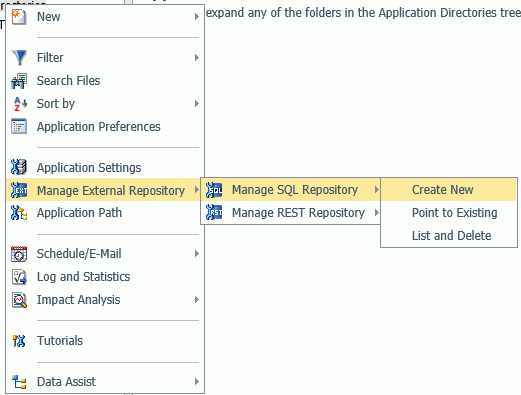Click the Data Assist tree icon
Screen dimensions: 521x395
pyautogui.click(x=19, y=382)
